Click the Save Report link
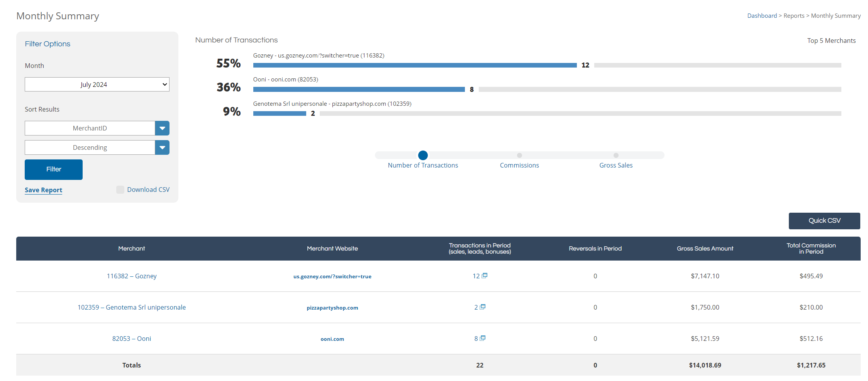868x381 pixels. click(x=44, y=190)
